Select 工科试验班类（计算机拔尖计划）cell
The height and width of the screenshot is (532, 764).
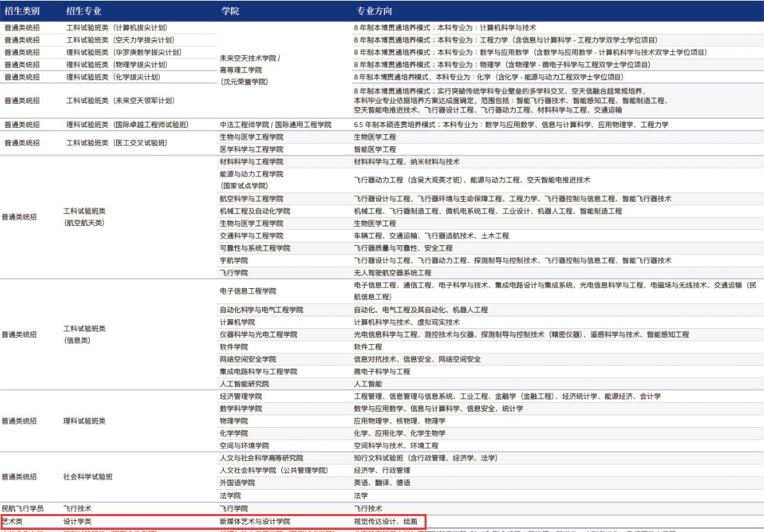pyautogui.click(x=117, y=28)
